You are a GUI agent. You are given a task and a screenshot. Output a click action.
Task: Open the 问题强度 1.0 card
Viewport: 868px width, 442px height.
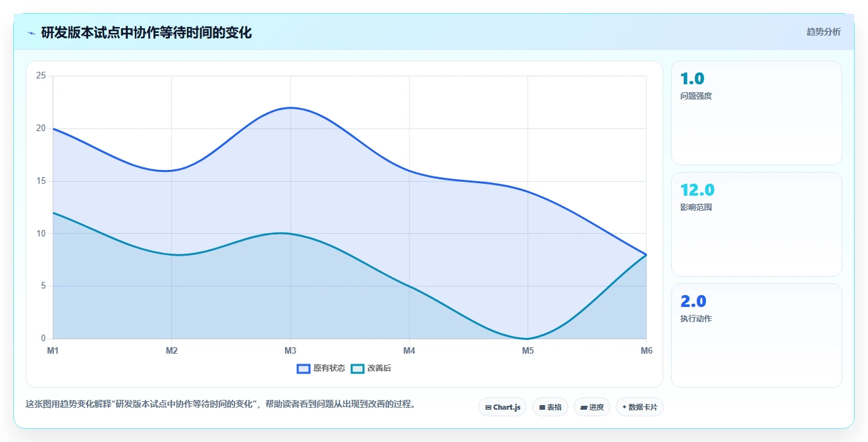[x=756, y=113]
